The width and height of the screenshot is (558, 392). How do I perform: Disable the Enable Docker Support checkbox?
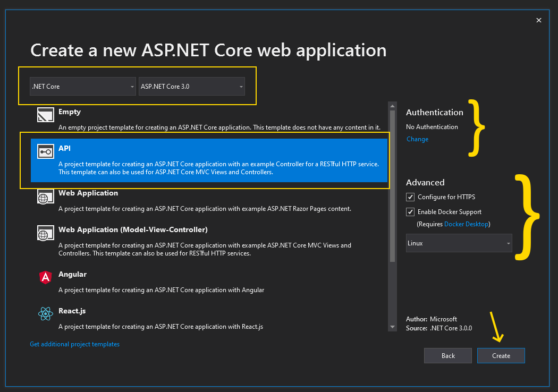(410, 212)
